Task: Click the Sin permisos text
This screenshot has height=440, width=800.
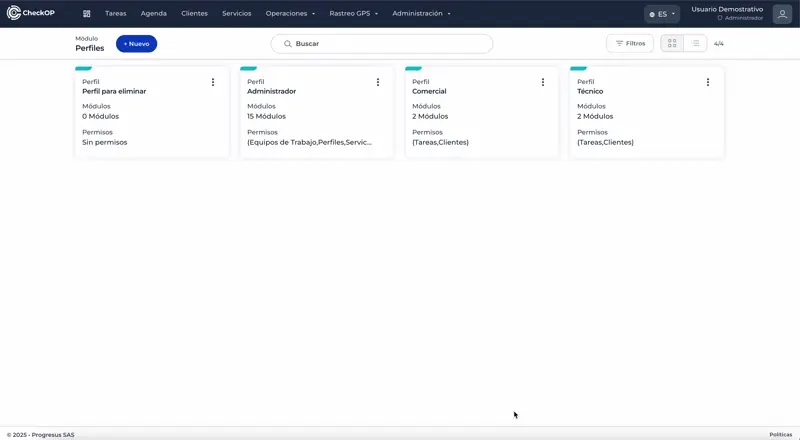Action: (x=105, y=142)
